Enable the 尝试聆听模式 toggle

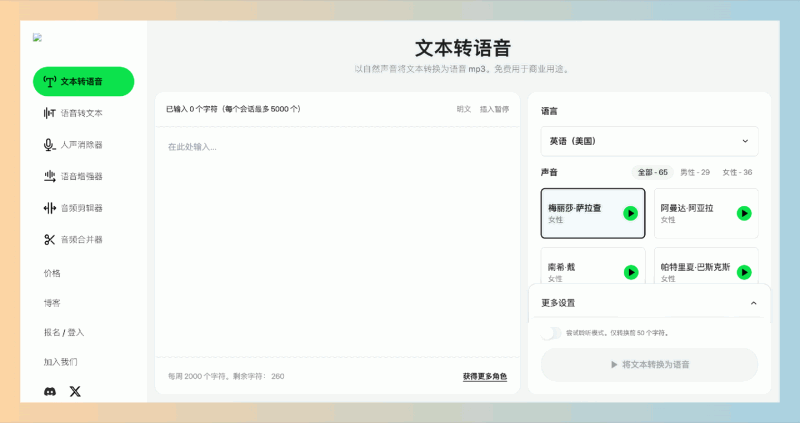pyautogui.click(x=551, y=333)
